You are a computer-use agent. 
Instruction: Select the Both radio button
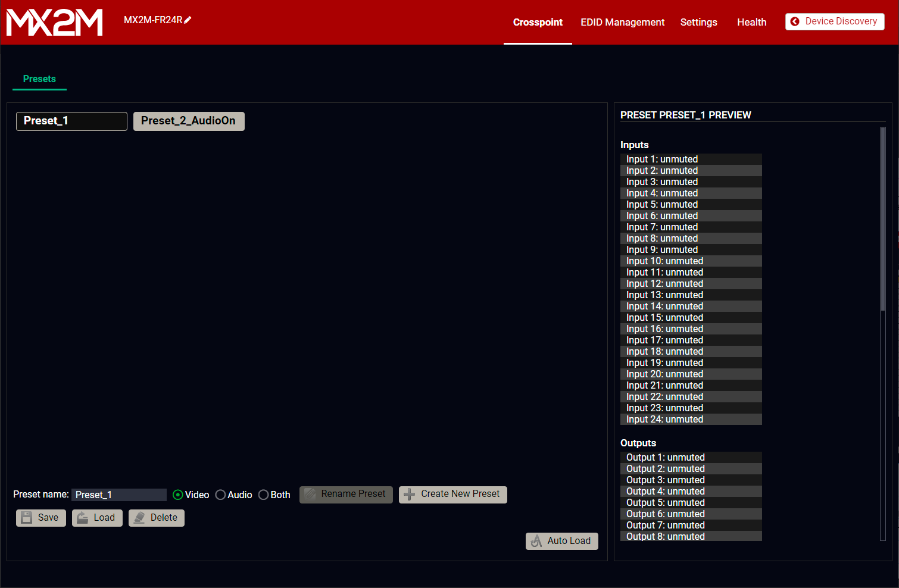click(x=263, y=495)
